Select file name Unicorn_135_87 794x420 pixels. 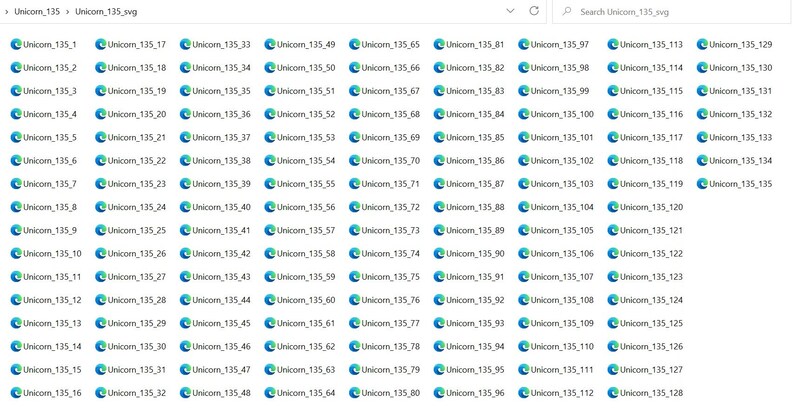tap(475, 184)
